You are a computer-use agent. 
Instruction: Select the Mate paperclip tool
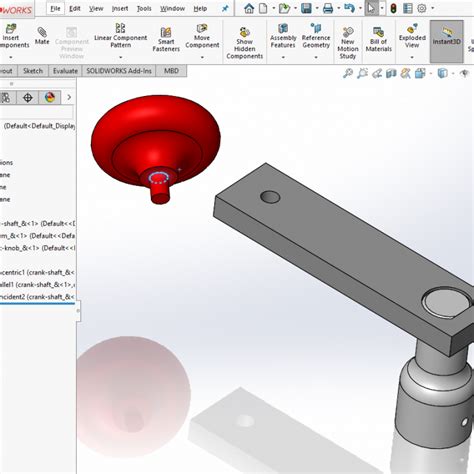42,36
